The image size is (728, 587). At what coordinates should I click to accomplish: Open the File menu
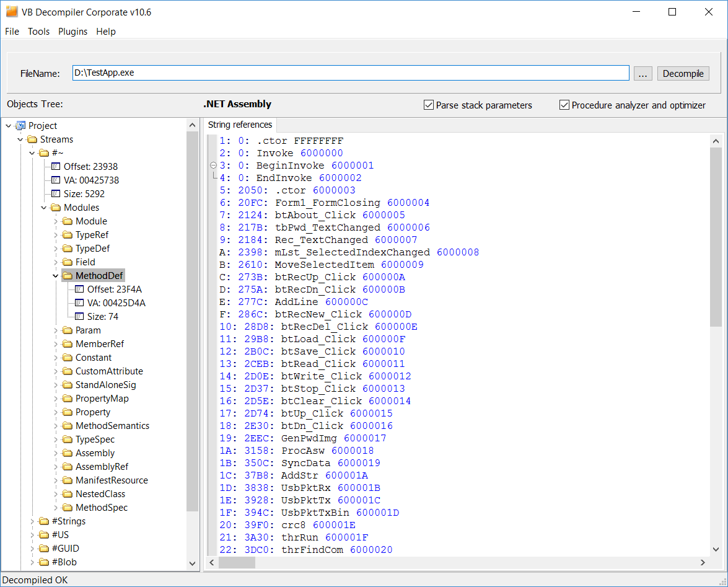pyautogui.click(x=12, y=31)
